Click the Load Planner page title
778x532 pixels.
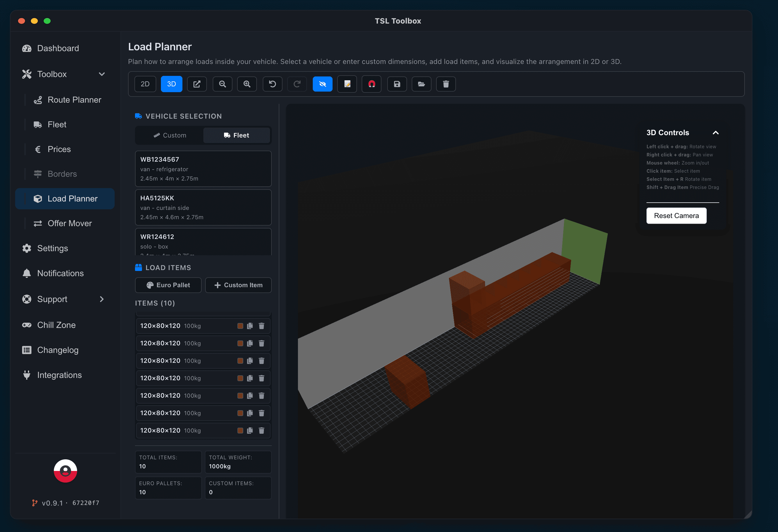[x=160, y=47]
